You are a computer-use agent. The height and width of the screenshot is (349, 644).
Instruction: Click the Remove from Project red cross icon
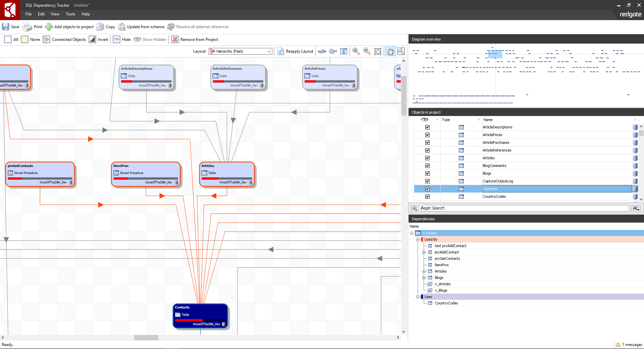(175, 39)
